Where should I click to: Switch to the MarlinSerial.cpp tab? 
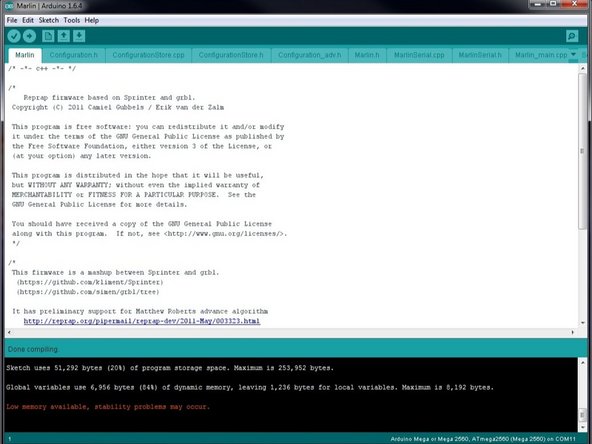[419, 55]
